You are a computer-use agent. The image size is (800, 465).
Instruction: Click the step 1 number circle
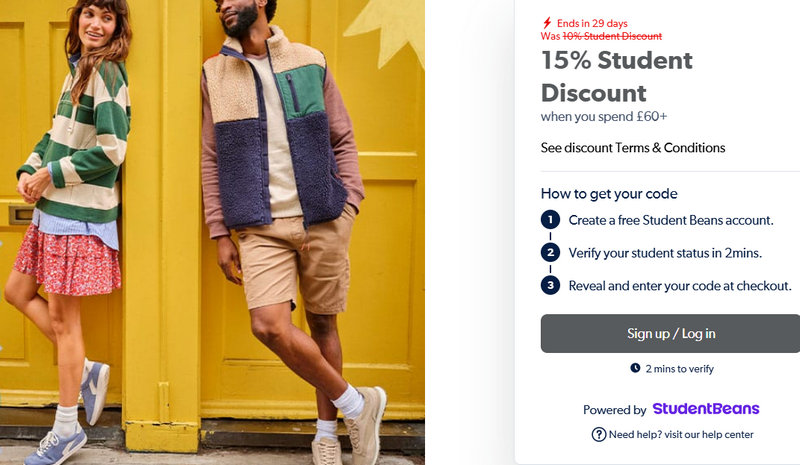click(550, 220)
